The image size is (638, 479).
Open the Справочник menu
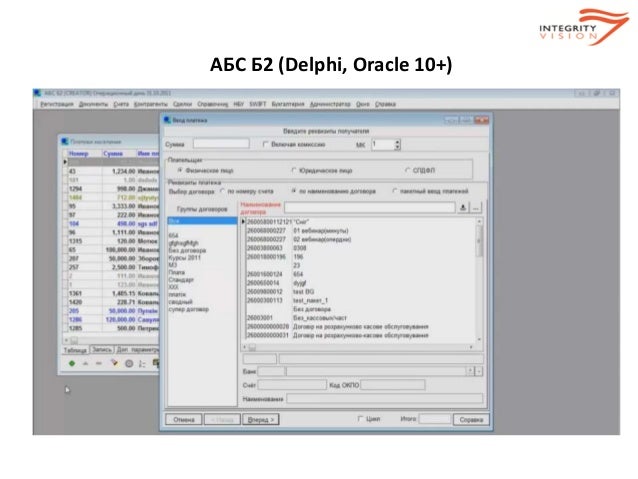212,104
